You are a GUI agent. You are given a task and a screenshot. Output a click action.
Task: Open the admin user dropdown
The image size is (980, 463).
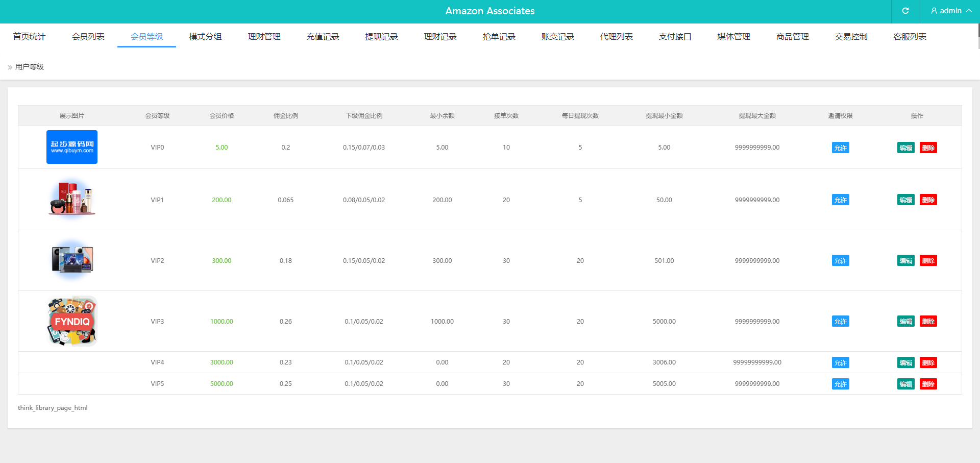click(950, 11)
